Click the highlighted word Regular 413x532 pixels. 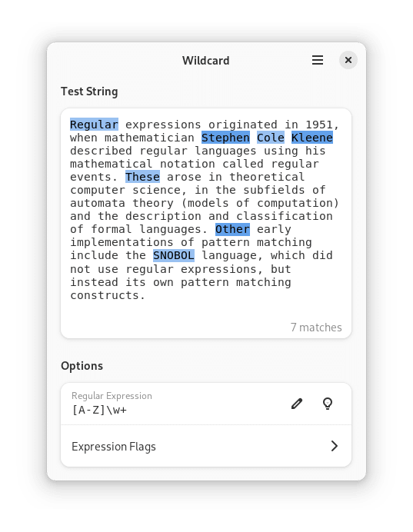click(94, 125)
